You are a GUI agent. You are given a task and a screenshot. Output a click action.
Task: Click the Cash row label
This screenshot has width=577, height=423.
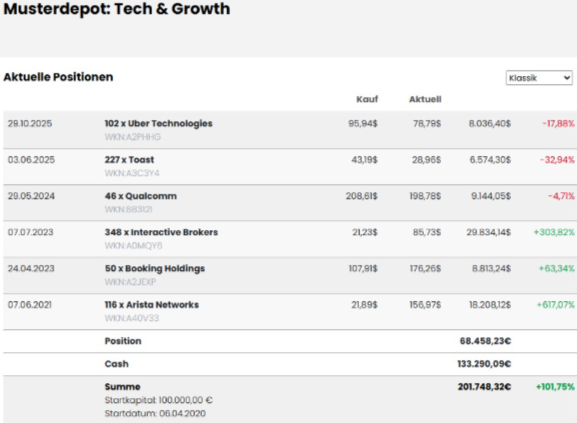click(x=117, y=364)
